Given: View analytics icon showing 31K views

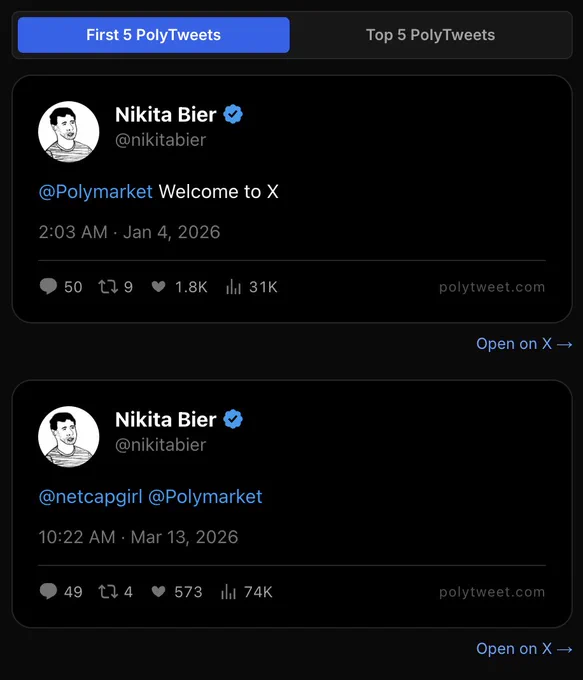Looking at the screenshot, I should point(233,287).
